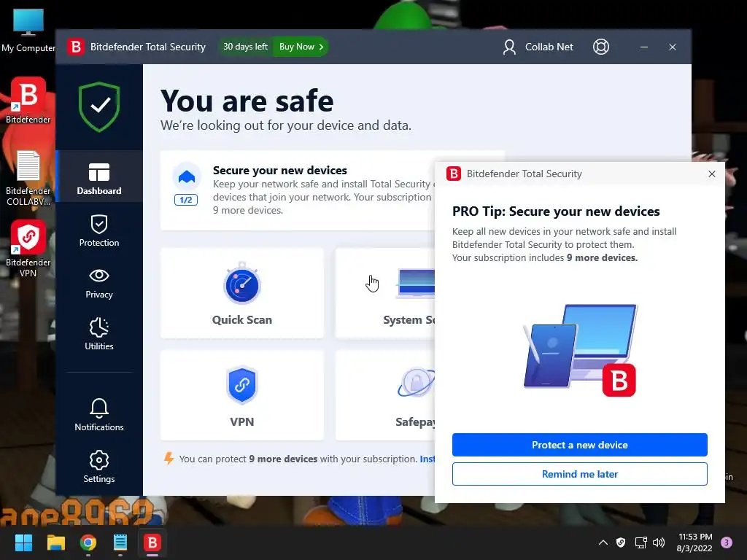
Task: Launch the System Scan tile
Action: tap(385, 293)
